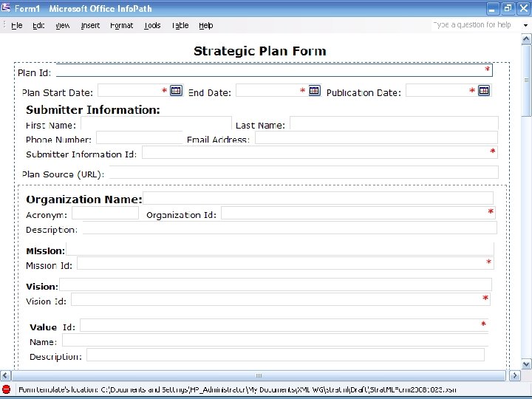Click the Value Description field
The width and height of the screenshot is (532, 399).
[285, 355]
